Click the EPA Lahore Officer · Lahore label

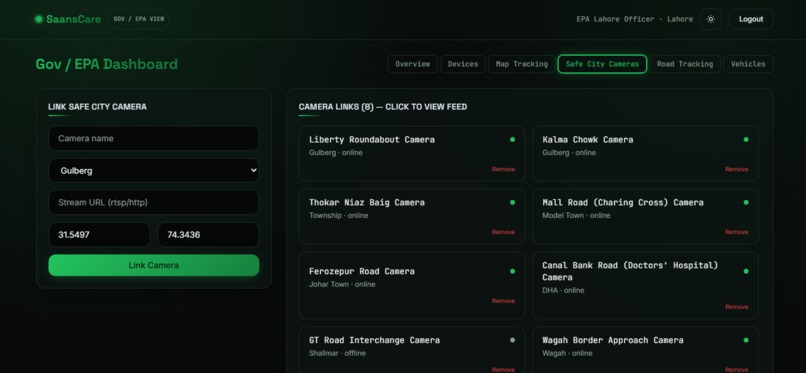[x=634, y=19]
